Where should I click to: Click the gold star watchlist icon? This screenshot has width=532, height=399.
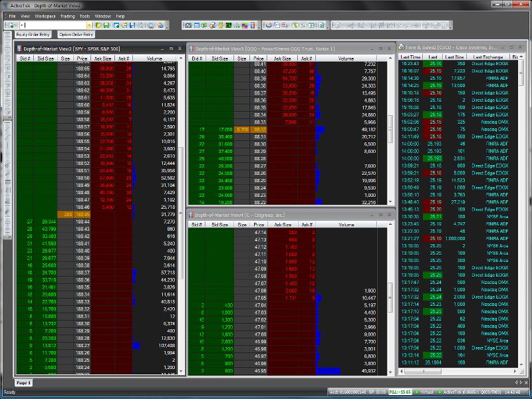[221, 25]
